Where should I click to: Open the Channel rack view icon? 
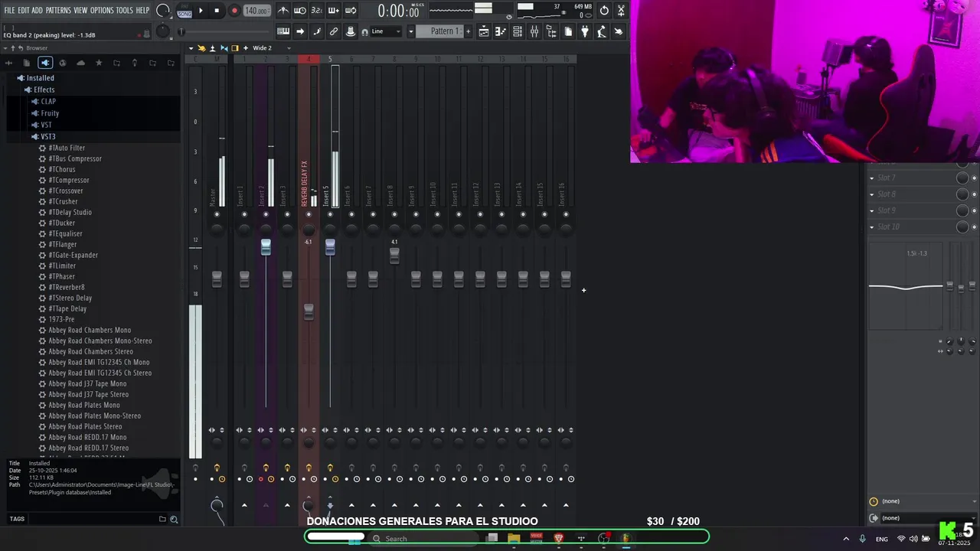(518, 31)
